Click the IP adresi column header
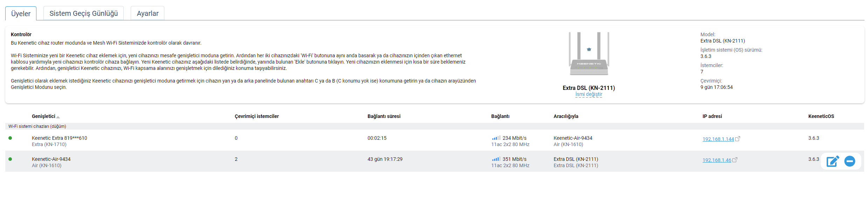 pyautogui.click(x=712, y=116)
